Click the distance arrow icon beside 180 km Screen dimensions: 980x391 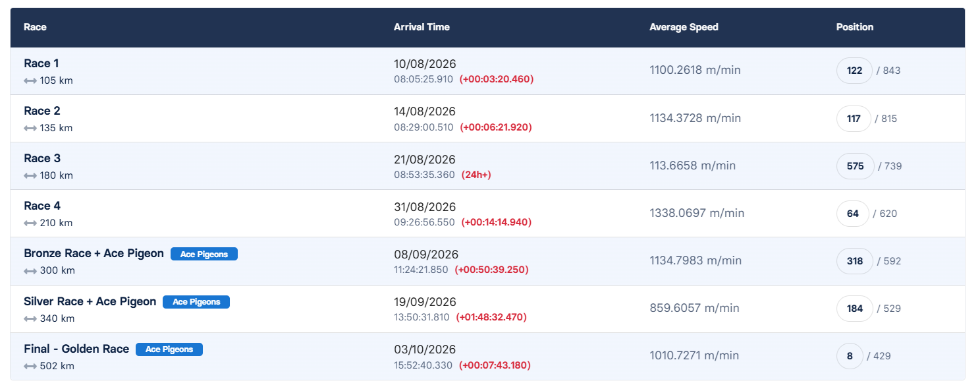tap(30, 175)
